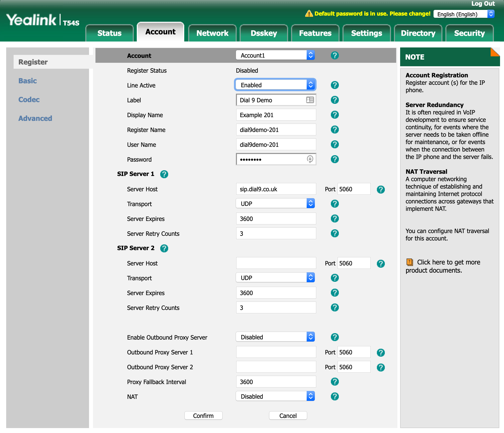Screen dimensions: 504x433
Task: Switch to the Codec settings tab
Action: pos(28,99)
